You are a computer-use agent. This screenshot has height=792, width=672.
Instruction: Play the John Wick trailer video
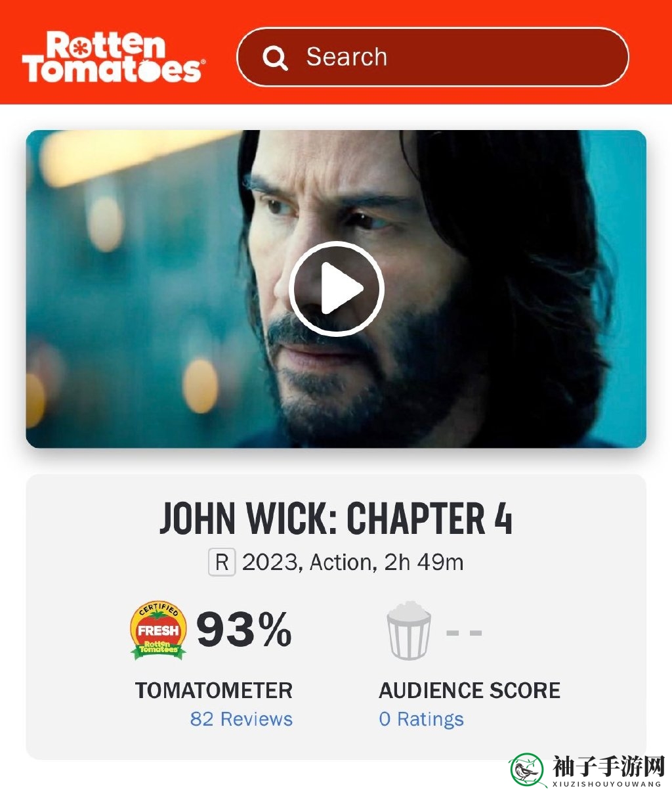point(336,288)
